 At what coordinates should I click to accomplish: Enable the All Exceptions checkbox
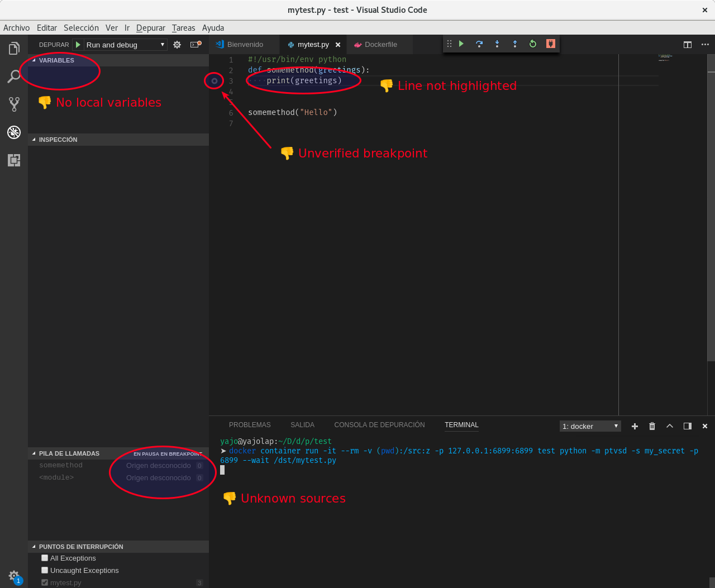[x=45, y=558]
